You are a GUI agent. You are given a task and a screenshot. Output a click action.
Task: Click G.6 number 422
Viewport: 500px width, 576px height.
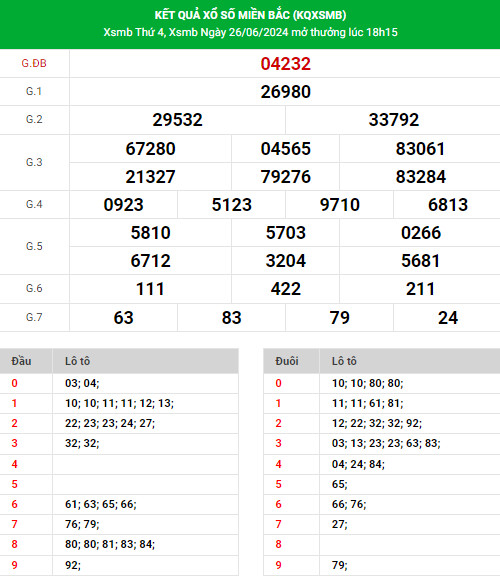pyautogui.click(x=285, y=289)
